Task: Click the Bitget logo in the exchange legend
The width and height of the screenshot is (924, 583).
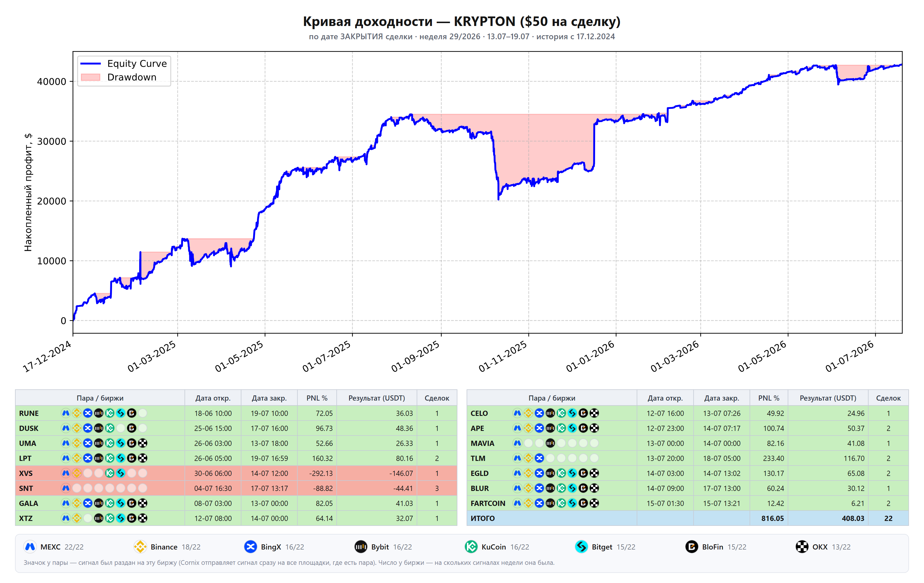Action: click(x=581, y=547)
